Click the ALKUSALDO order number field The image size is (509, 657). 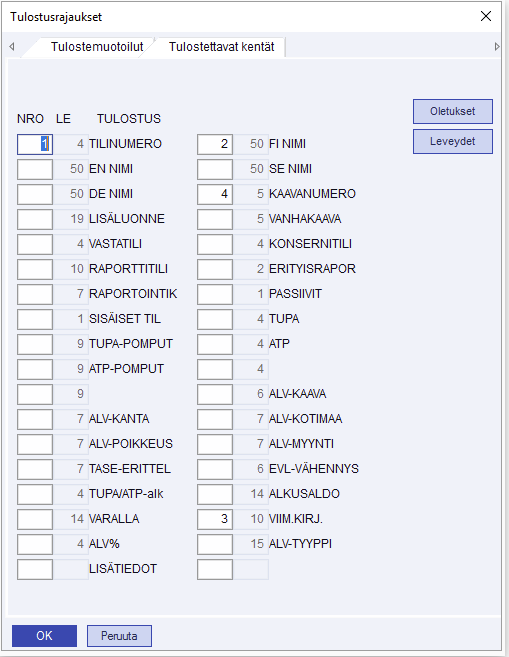point(215,494)
